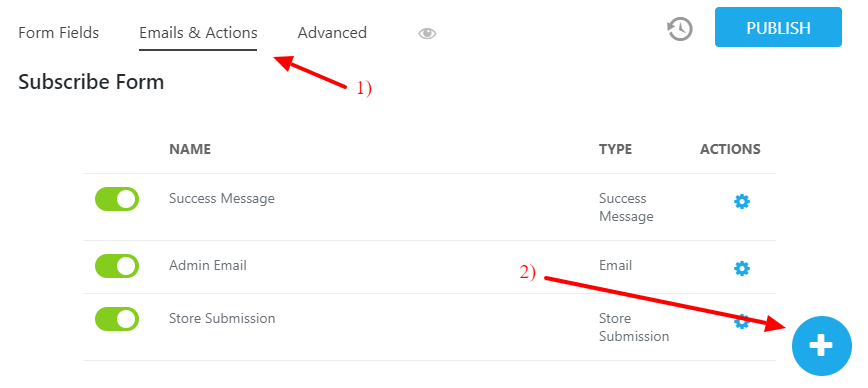Disable the Store Submission action toggle

[117, 319]
